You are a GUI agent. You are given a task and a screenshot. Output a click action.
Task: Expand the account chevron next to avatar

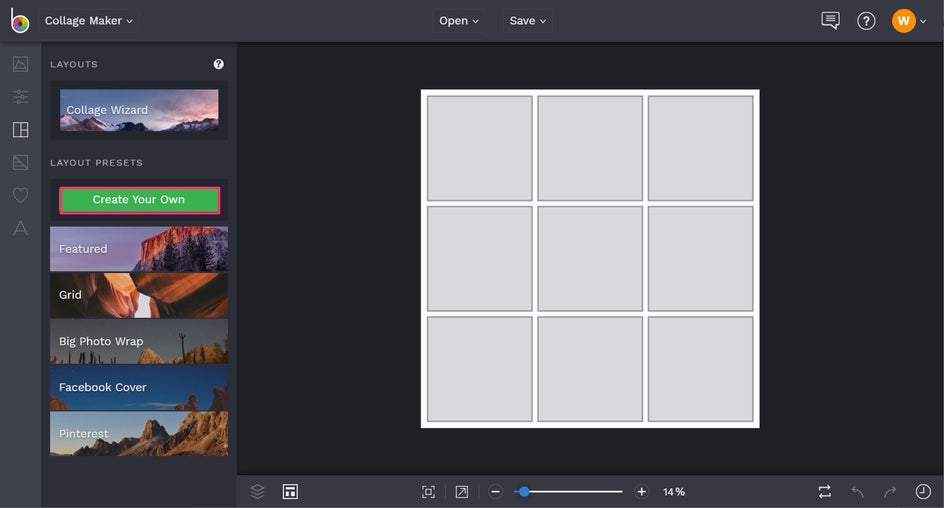click(923, 21)
